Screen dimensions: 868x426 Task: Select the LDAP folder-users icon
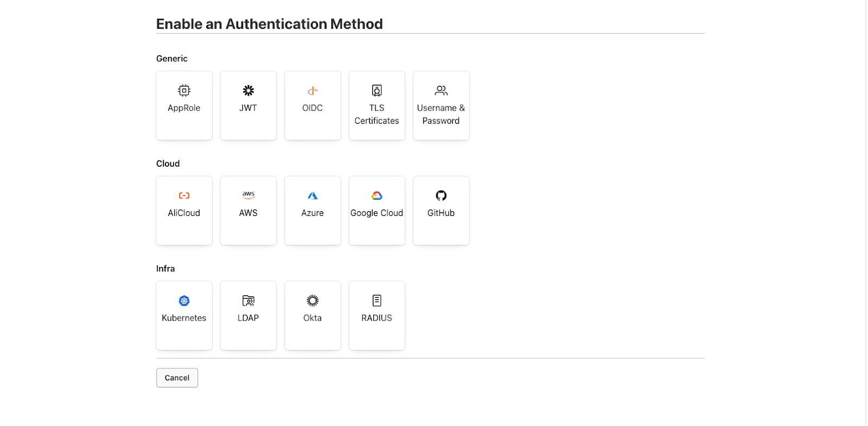pos(248,301)
